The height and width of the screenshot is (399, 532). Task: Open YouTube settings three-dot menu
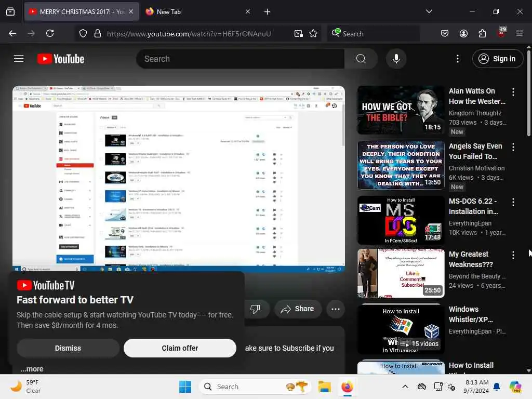[x=458, y=59]
